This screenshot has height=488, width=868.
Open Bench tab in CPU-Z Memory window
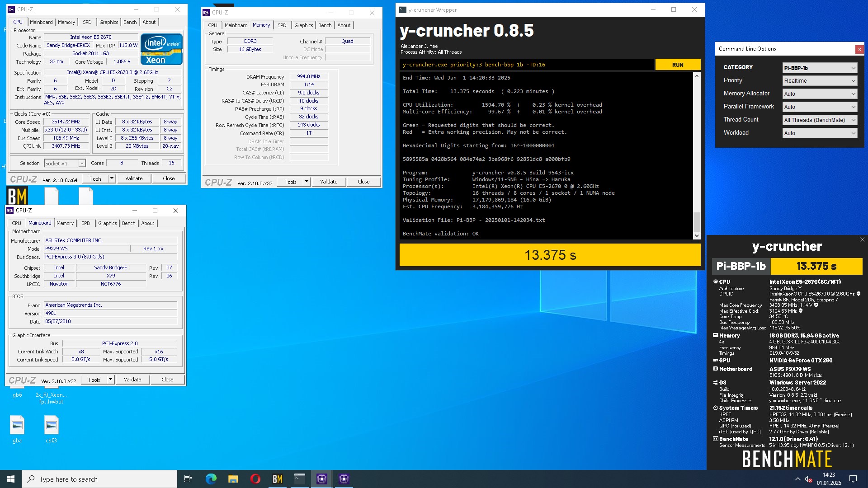[325, 25]
